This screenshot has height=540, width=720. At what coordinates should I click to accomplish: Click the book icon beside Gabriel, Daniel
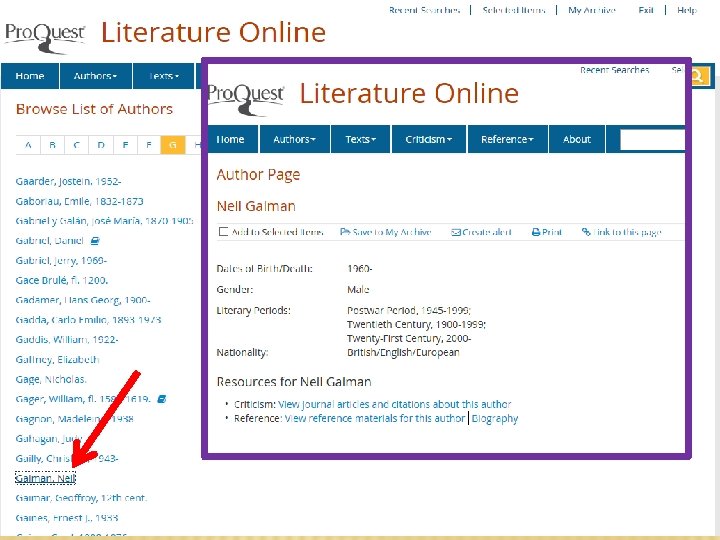click(95, 241)
